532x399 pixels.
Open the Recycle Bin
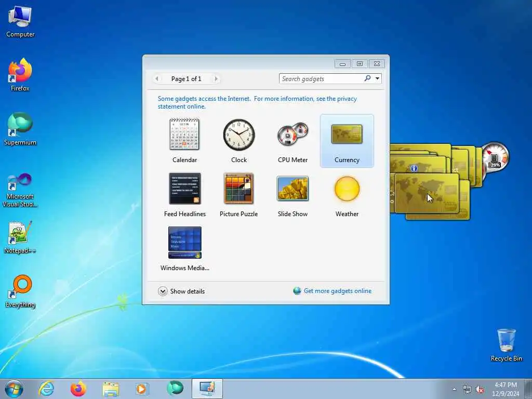pos(506,345)
